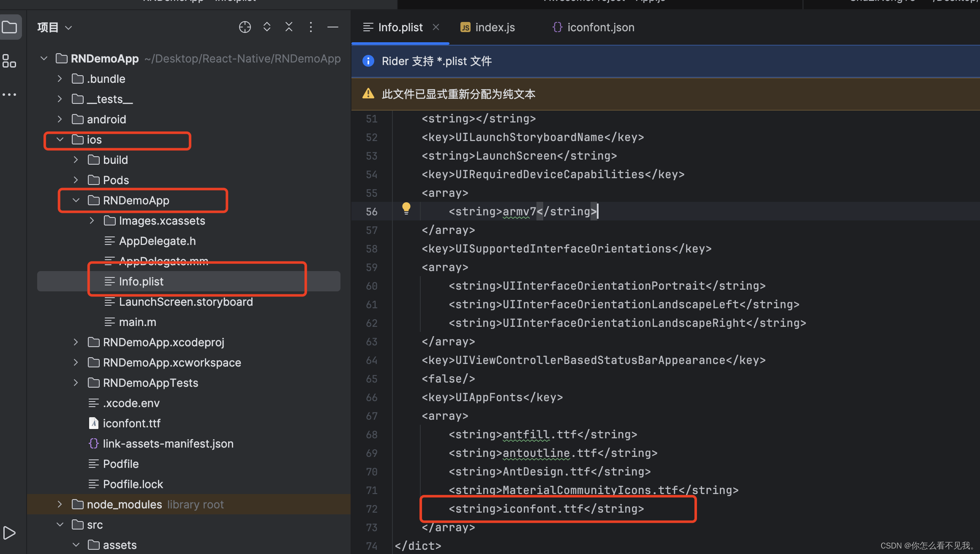
Task: Click the Rider plist support notification banner
Action: (437, 61)
